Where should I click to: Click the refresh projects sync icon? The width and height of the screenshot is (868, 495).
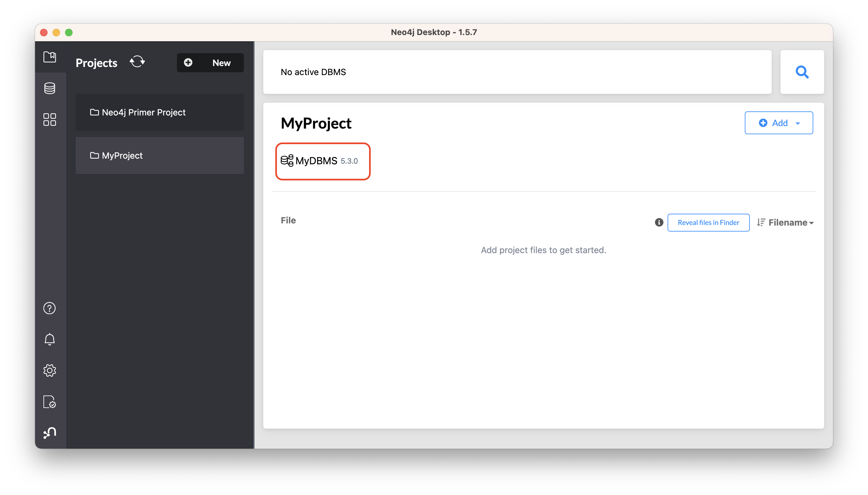137,62
